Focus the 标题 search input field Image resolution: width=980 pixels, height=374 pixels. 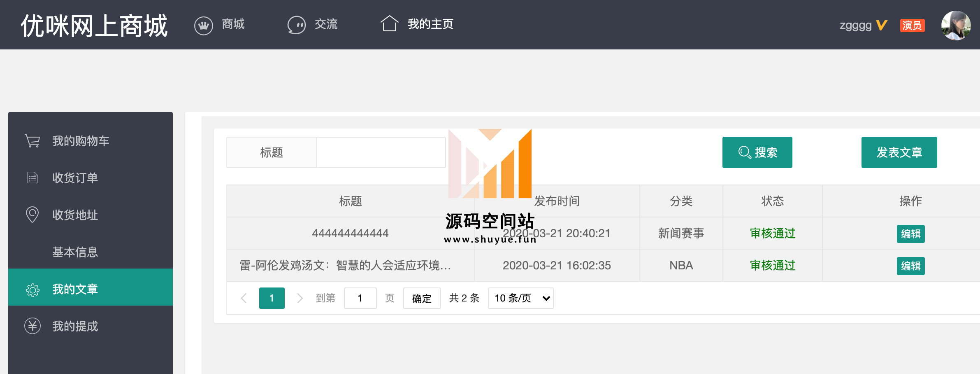coord(381,152)
